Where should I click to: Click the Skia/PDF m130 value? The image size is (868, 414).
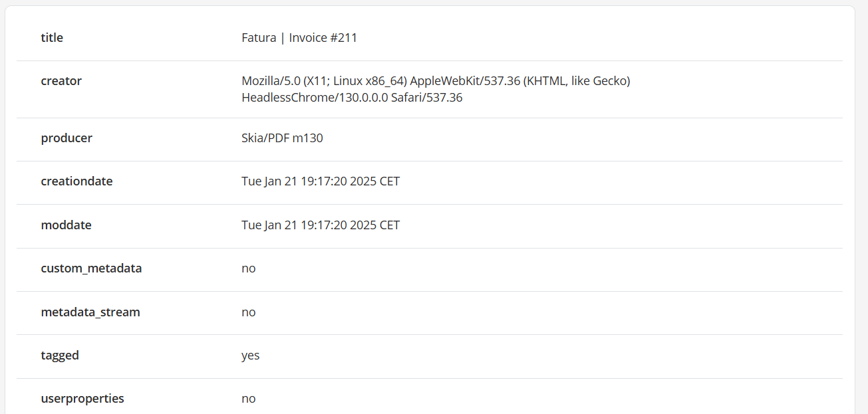point(282,138)
